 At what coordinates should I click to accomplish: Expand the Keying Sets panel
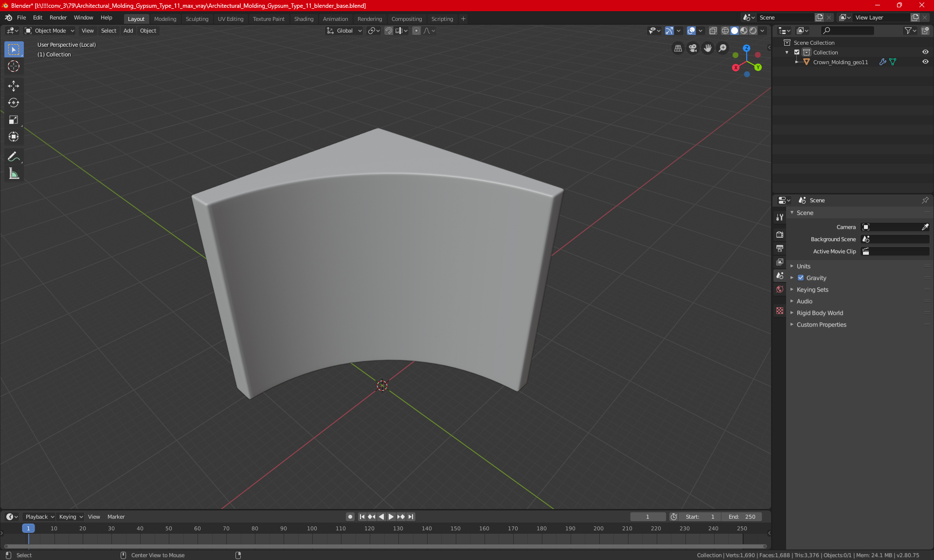coord(812,289)
